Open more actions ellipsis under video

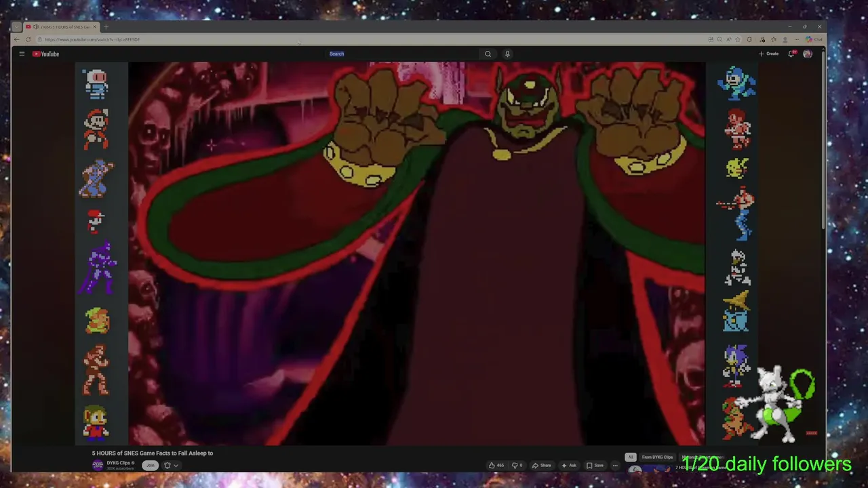click(x=615, y=466)
